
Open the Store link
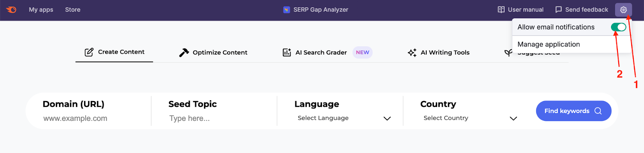point(73,10)
